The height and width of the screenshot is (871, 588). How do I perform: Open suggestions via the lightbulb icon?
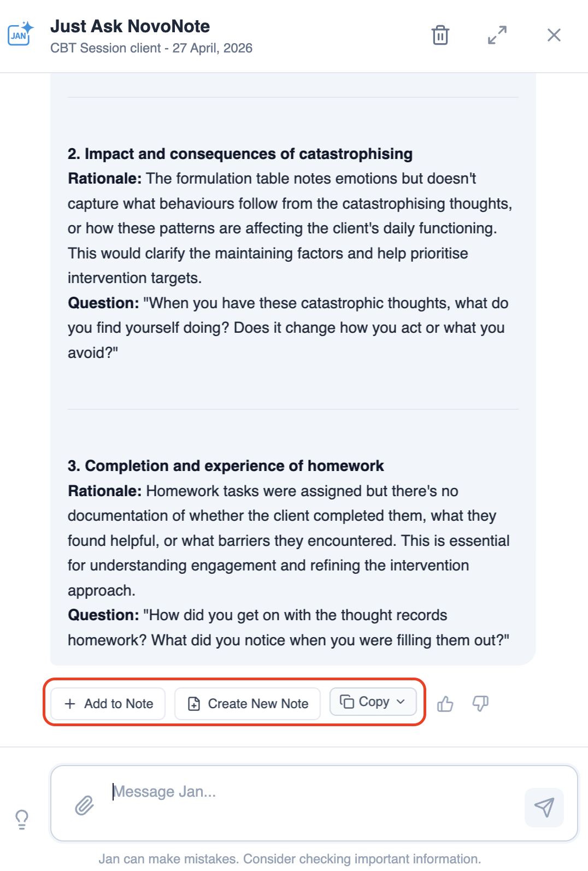tap(22, 819)
